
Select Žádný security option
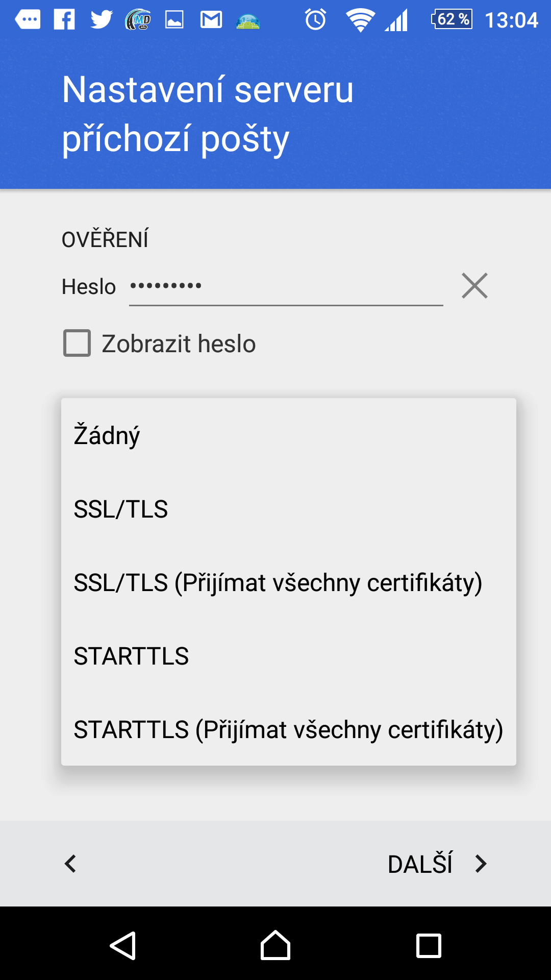point(288,435)
